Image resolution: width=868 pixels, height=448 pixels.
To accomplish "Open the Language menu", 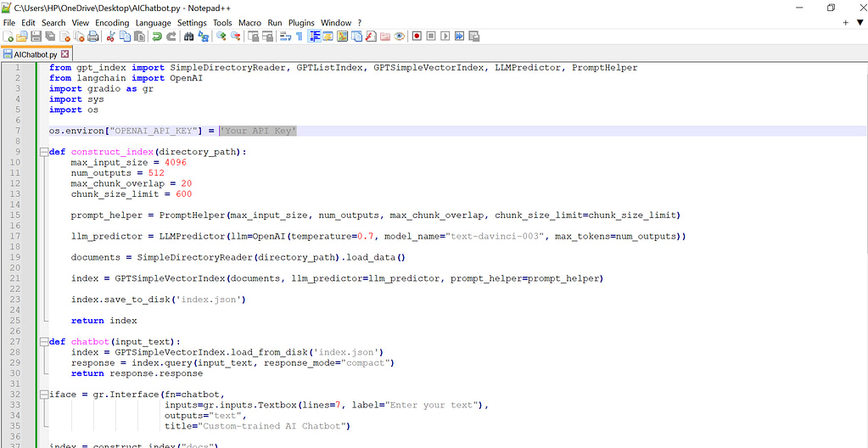I will pos(154,23).
